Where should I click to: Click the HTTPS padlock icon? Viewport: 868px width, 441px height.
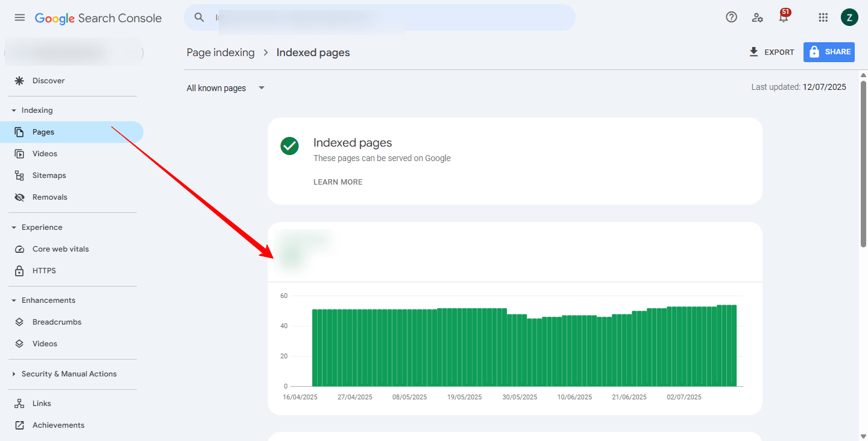(19, 271)
